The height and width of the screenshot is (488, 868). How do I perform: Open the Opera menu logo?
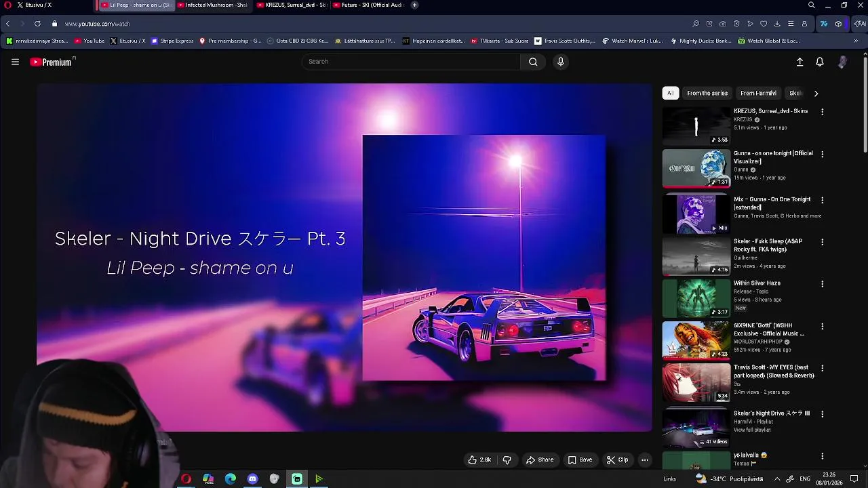coord(7,5)
